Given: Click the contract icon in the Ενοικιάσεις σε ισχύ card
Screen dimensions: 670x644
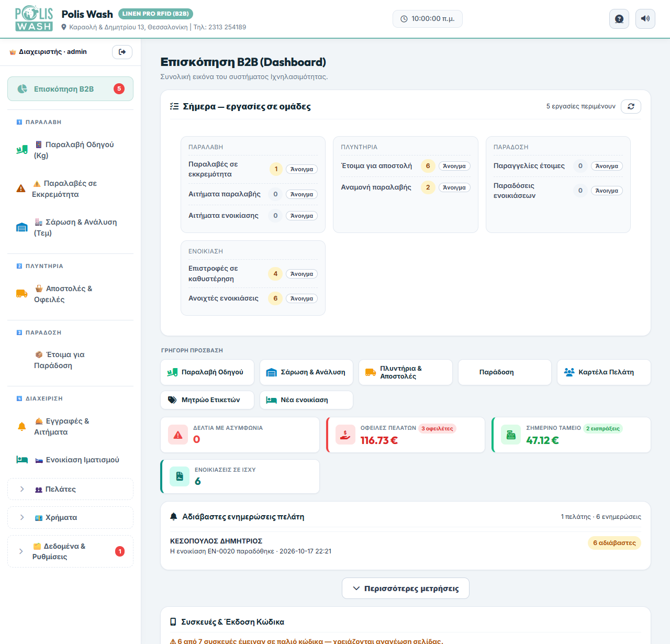Looking at the screenshot, I should [180, 476].
